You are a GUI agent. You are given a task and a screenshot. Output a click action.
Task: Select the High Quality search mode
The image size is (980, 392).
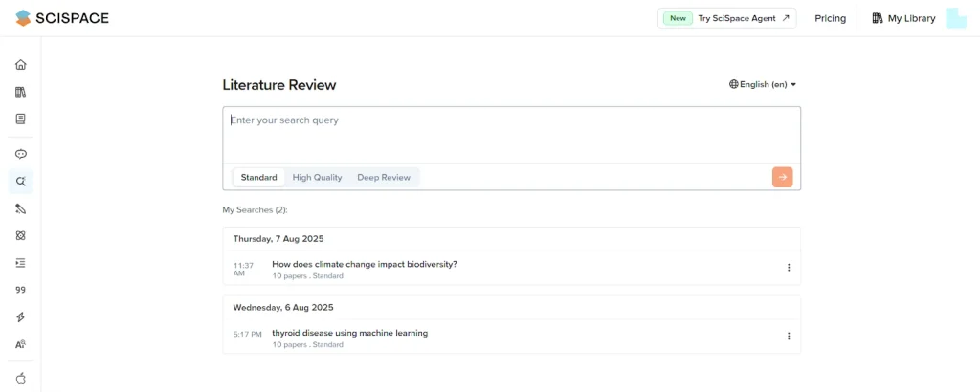(x=317, y=177)
